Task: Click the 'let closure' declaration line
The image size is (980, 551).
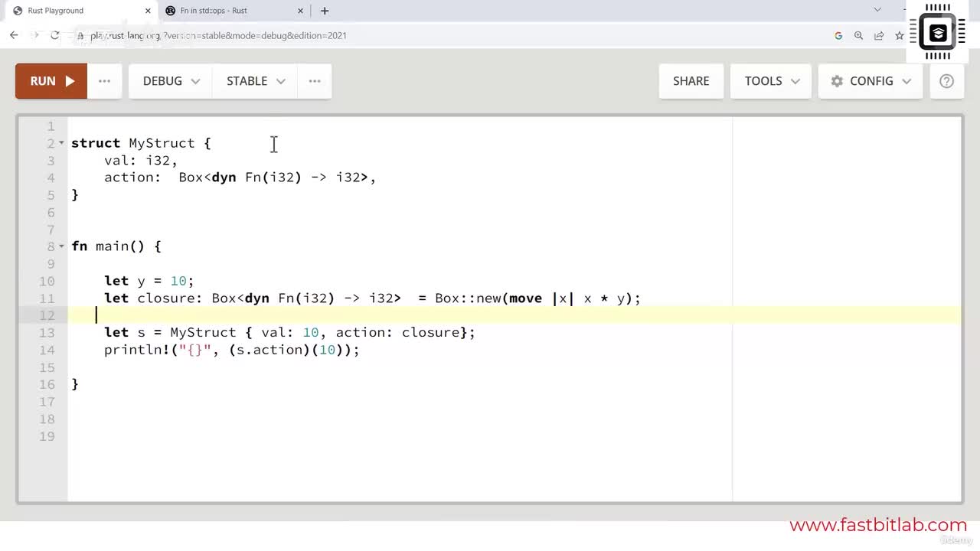Action: click(x=372, y=298)
